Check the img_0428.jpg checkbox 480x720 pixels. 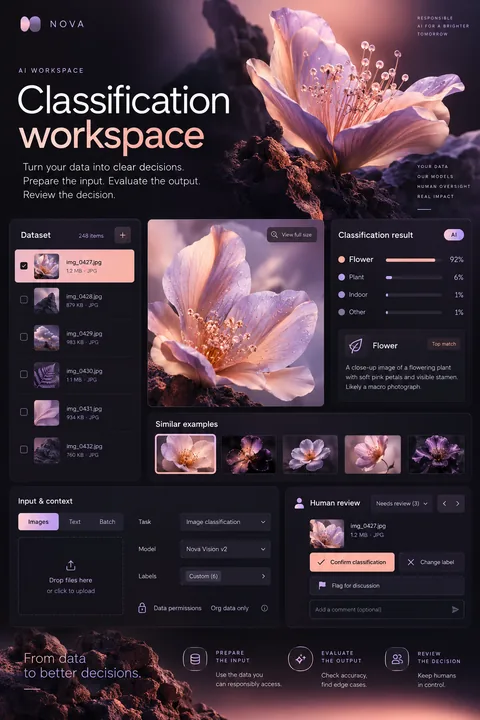click(24, 299)
